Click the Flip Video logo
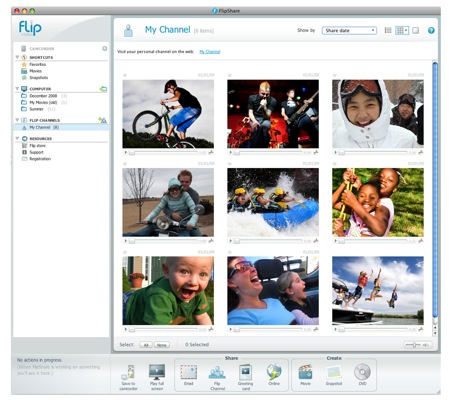The width and height of the screenshot is (450, 400). pyautogui.click(x=30, y=28)
